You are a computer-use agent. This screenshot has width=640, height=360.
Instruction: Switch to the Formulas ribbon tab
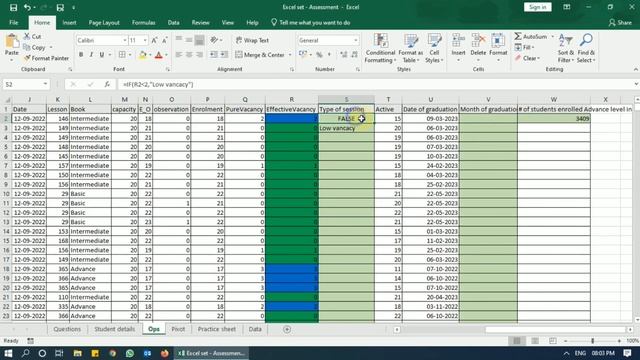click(143, 22)
